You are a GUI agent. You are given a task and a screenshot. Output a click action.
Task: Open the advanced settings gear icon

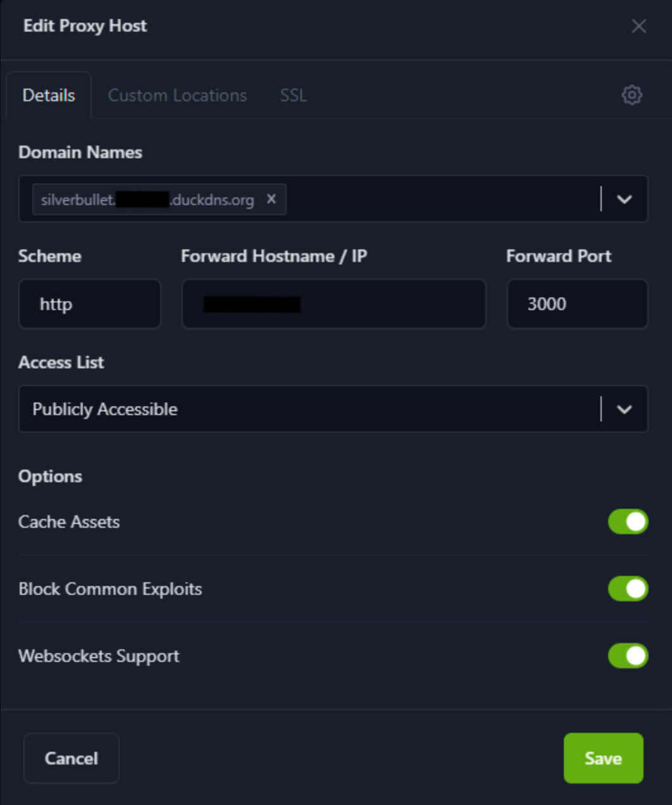(x=632, y=96)
